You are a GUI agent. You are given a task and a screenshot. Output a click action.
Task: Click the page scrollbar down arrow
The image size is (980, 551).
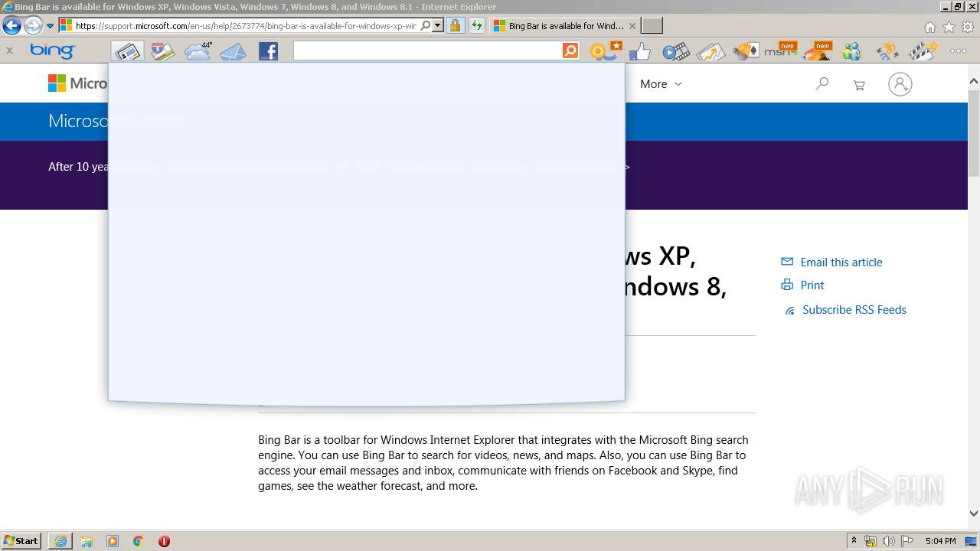pyautogui.click(x=974, y=514)
